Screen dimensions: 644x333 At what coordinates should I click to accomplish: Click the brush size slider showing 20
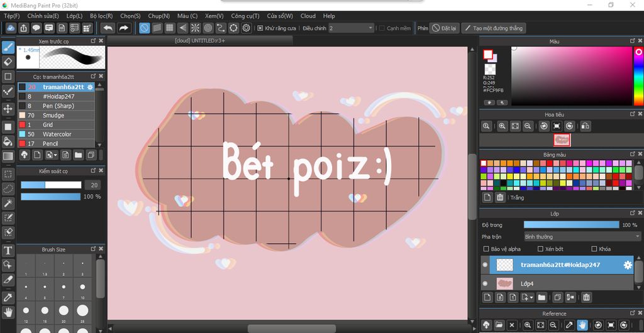coord(51,185)
